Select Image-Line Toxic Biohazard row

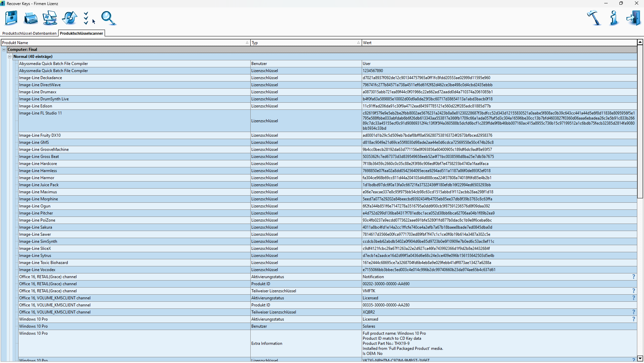coord(328,263)
